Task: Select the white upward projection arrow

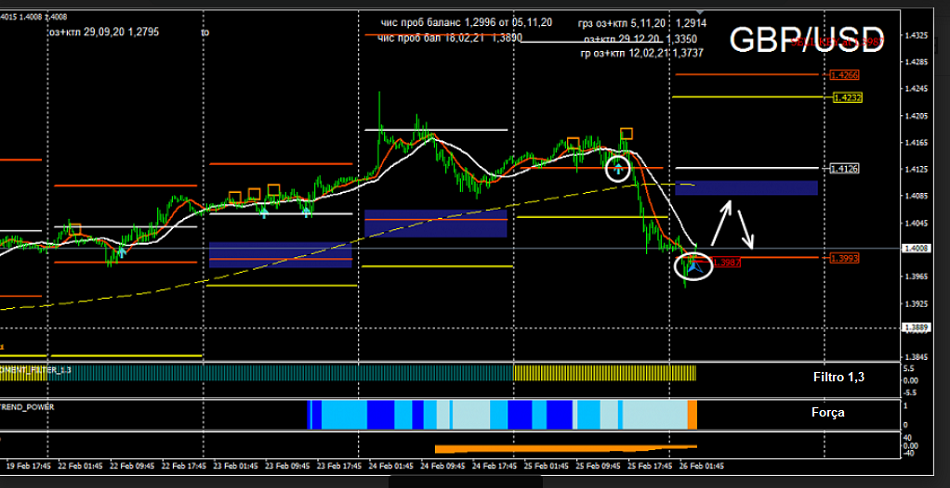Action: click(720, 222)
